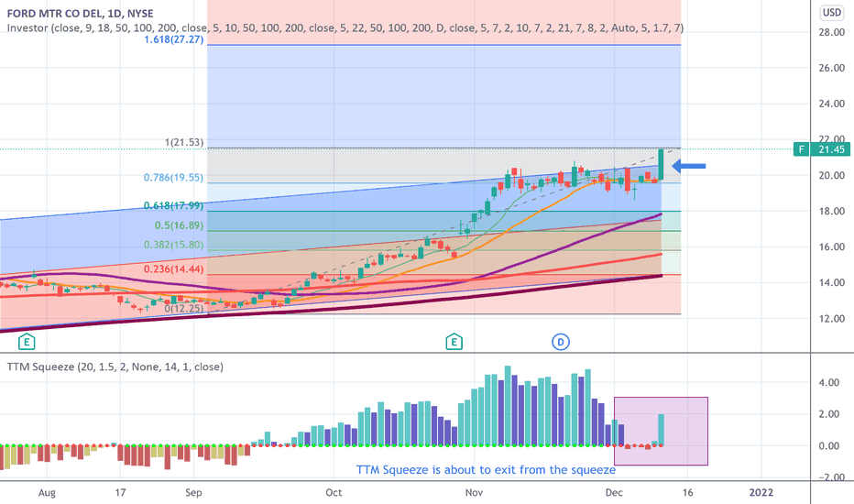This screenshot has height=504, width=854.
Task: Click the 28.00 price scale label
Action: [x=832, y=32]
